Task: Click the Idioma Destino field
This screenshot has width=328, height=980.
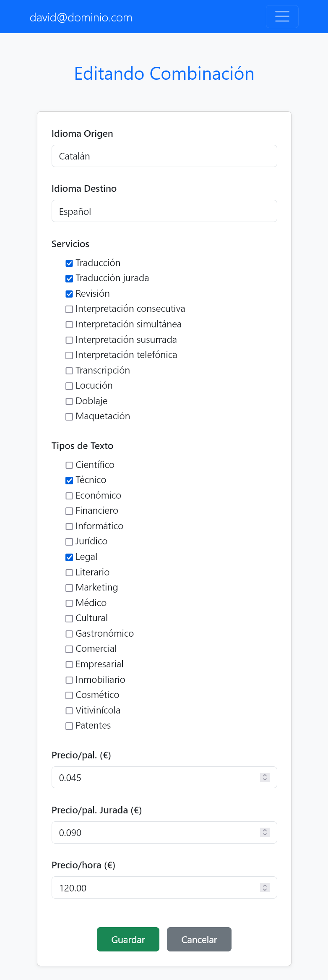Action: (x=164, y=211)
